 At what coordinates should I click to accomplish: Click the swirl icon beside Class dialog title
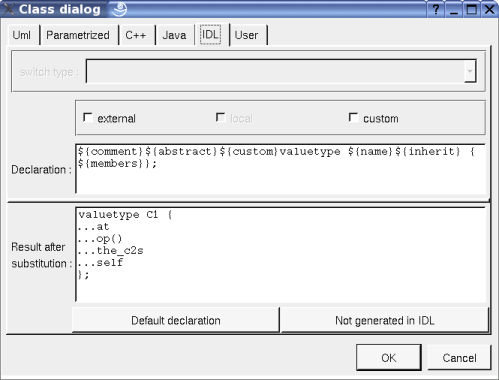tap(119, 9)
